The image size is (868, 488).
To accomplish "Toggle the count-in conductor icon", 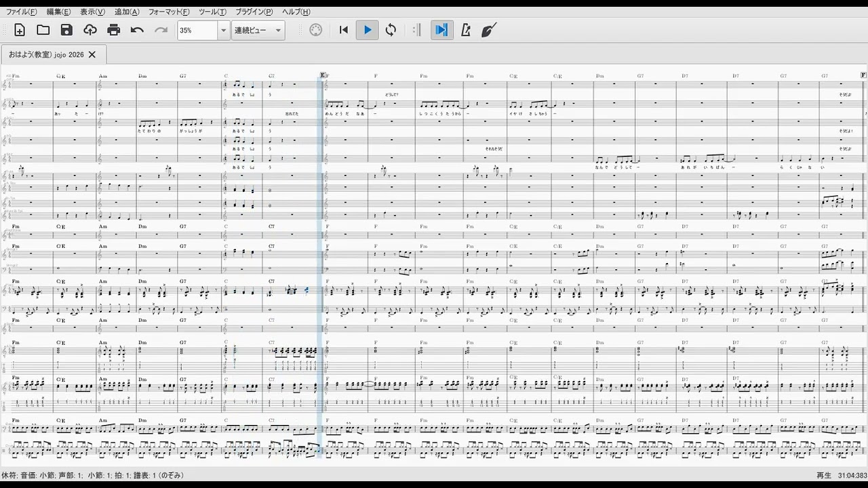I will pos(489,30).
